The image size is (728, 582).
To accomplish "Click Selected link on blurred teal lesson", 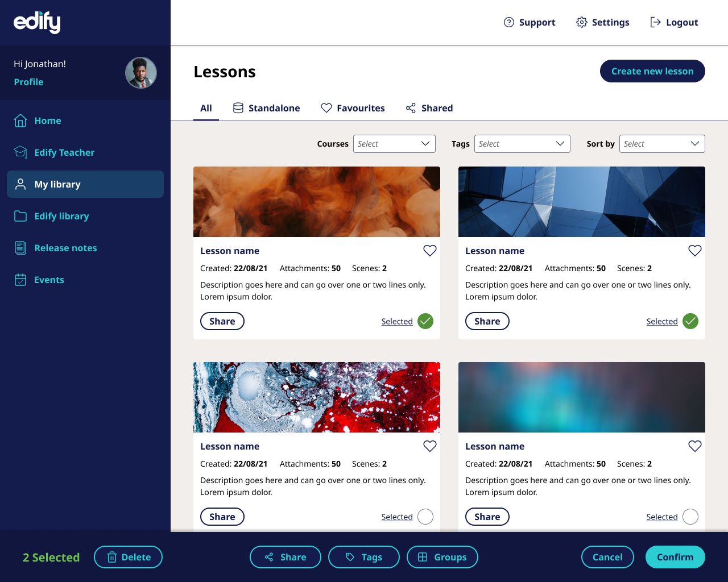I will pos(662,517).
